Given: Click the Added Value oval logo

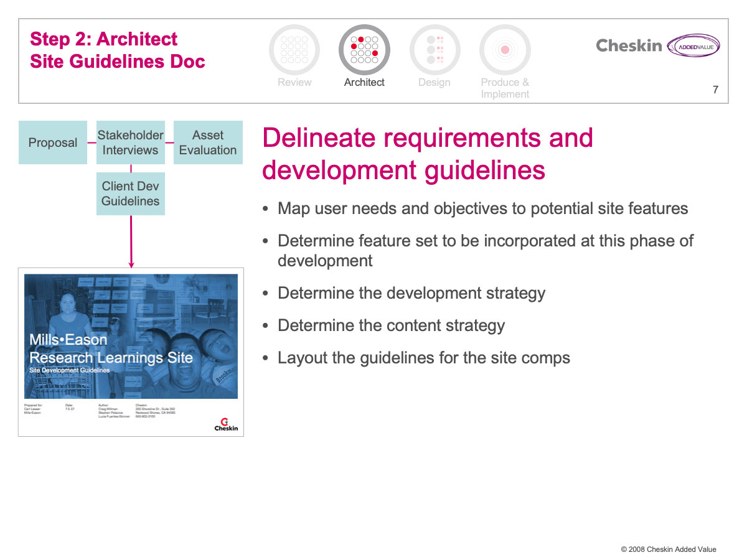Looking at the screenshot, I should point(693,46).
